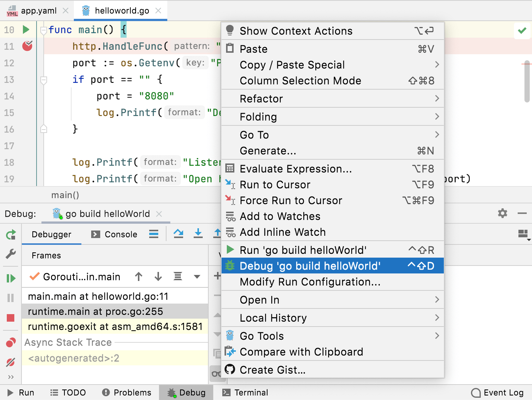Open View Breakpoints with the red dots icon
The width and height of the screenshot is (532, 400).
pyautogui.click(x=11, y=343)
